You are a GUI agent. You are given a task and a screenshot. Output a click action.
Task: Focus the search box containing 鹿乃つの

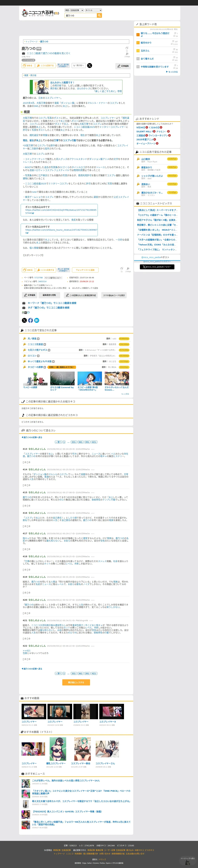[x=81, y=16]
